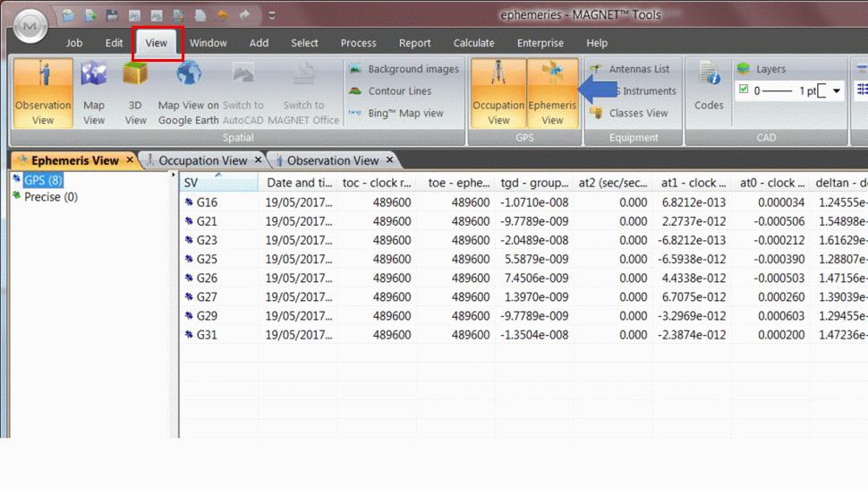Toggle the Ephemeris View ribbon button
The width and height of the screenshot is (868, 489).
coord(552,93)
